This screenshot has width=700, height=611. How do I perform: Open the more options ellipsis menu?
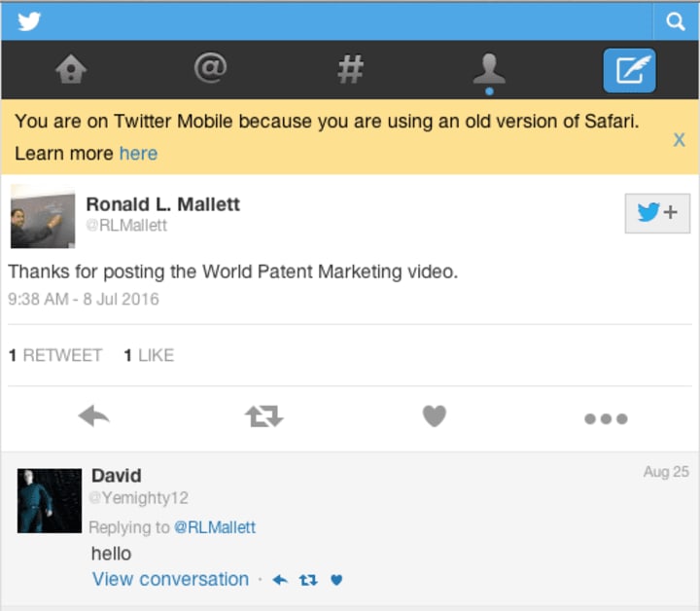pos(606,418)
